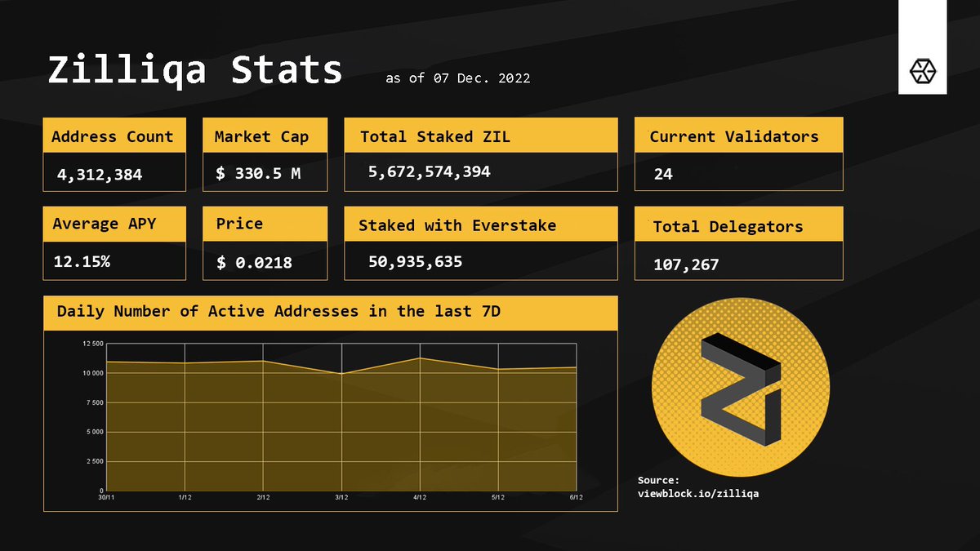Click the 4/12 x-axis label

tap(420, 498)
